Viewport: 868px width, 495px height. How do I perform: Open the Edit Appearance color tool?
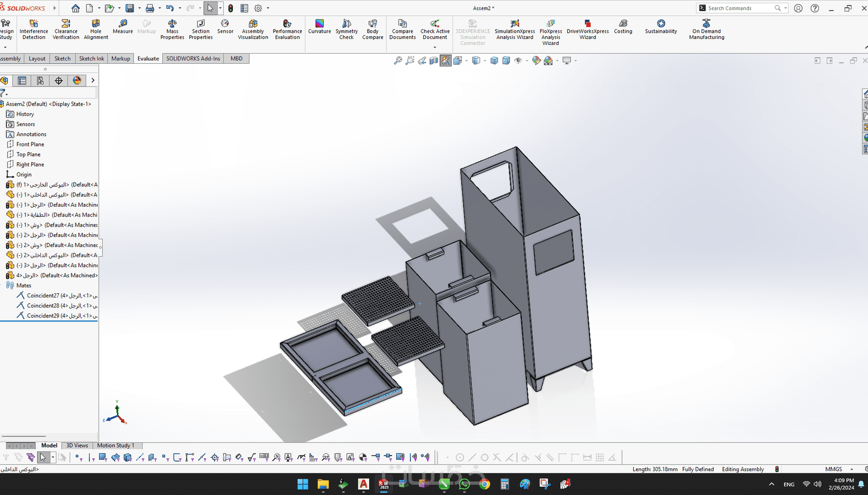[x=536, y=60]
